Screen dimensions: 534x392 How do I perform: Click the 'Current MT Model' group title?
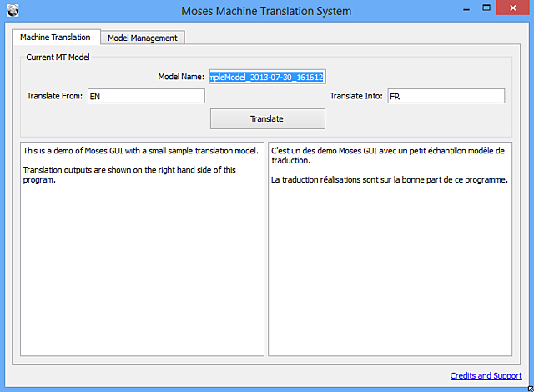pyautogui.click(x=58, y=58)
